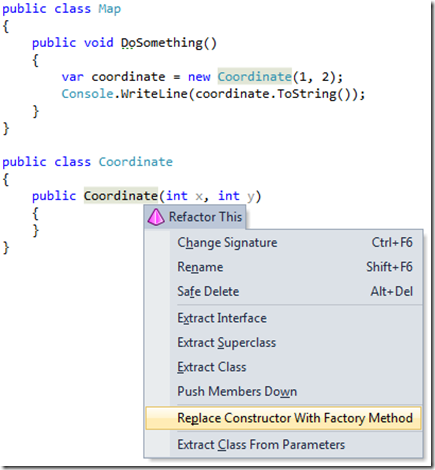Click the Coordinate class declaration name
Image resolution: width=435 pixels, height=470 pixels.
(136, 162)
